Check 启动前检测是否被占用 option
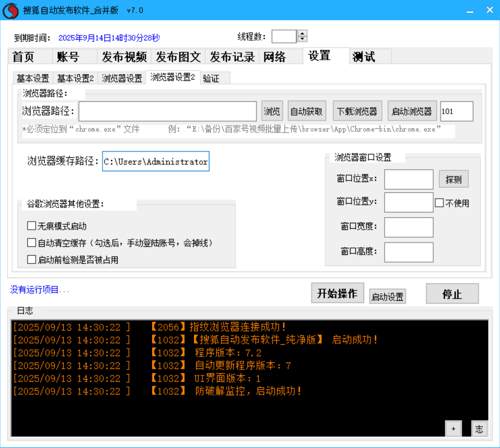This screenshot has height=448, width=500. pos(32,260)
